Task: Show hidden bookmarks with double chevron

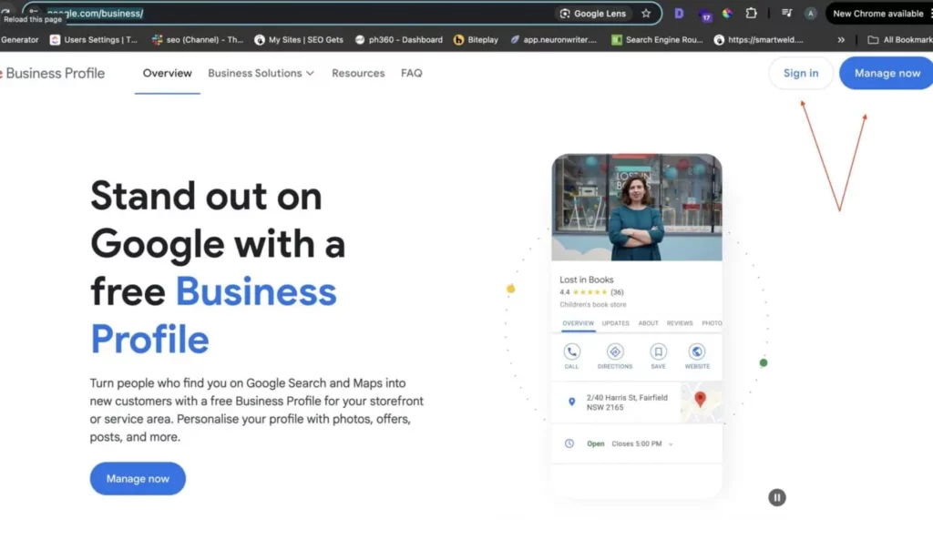Action: click(841, 40)
